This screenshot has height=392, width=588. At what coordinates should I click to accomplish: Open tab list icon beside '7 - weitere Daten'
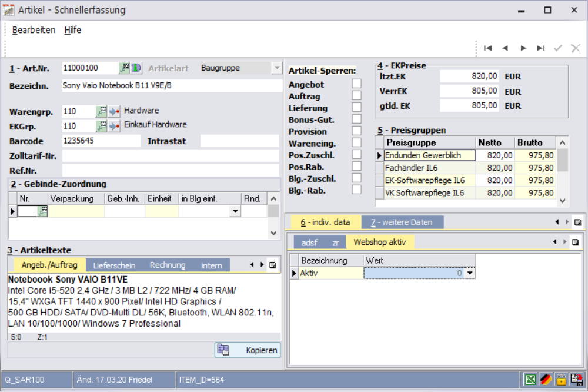point(577,222)
